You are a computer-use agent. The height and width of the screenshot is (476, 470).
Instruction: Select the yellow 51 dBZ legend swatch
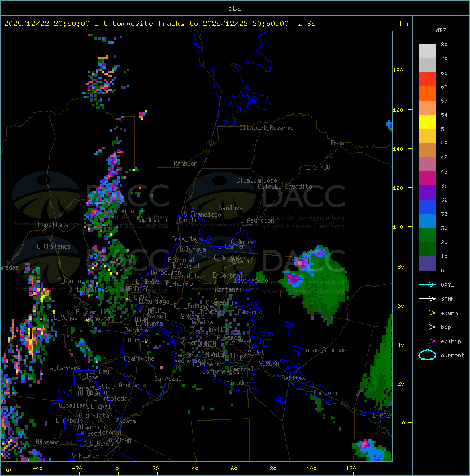pos(427,122)
